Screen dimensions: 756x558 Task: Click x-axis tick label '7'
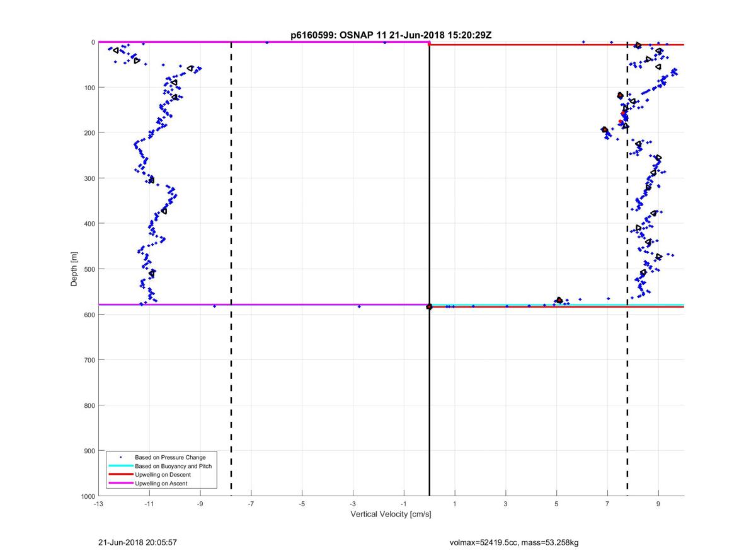tap(608, 504)
